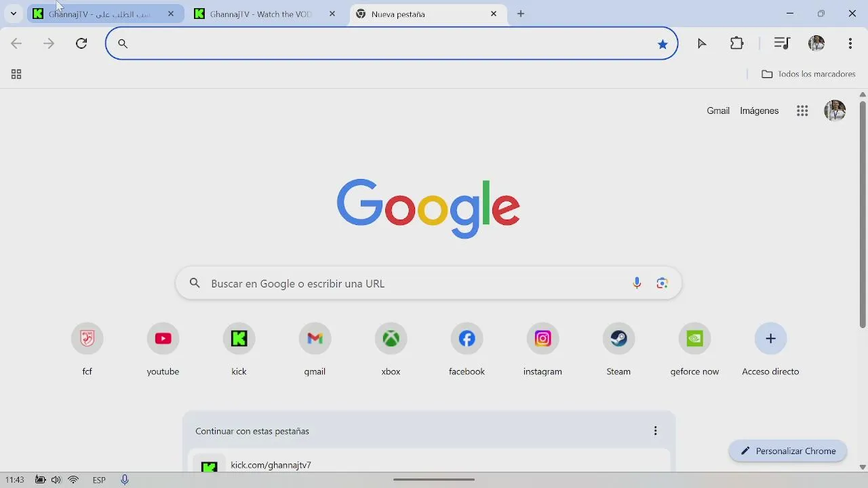This screenshot has width=868, height=488.
Task: Open media controls icon in toolbar
Action: point(782,43)
